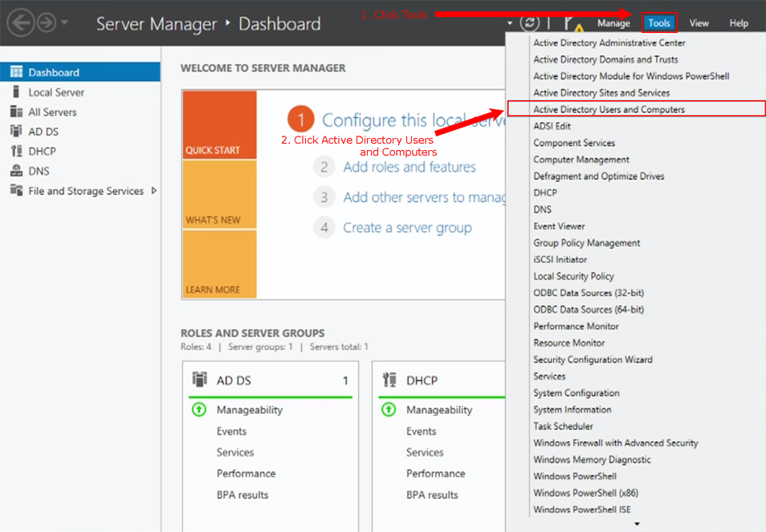Open BPA results in DHCP tile
The height and width of the screenshot is (532, 766).
pos(432,495)
